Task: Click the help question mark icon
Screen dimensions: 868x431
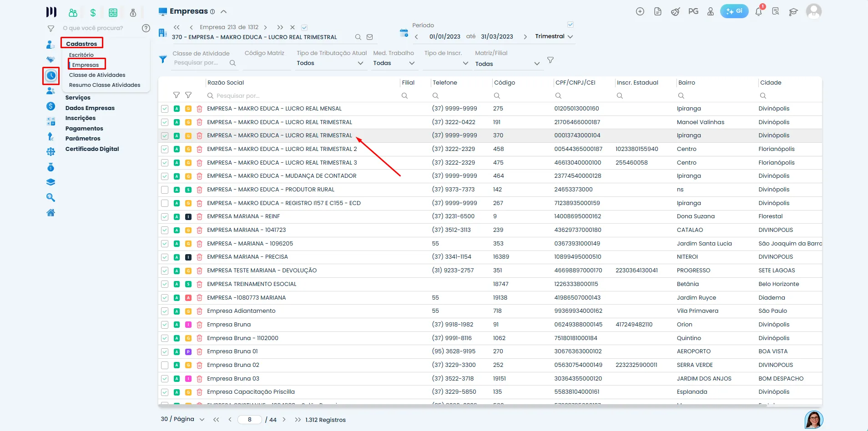Action: [x=146, y=28]
